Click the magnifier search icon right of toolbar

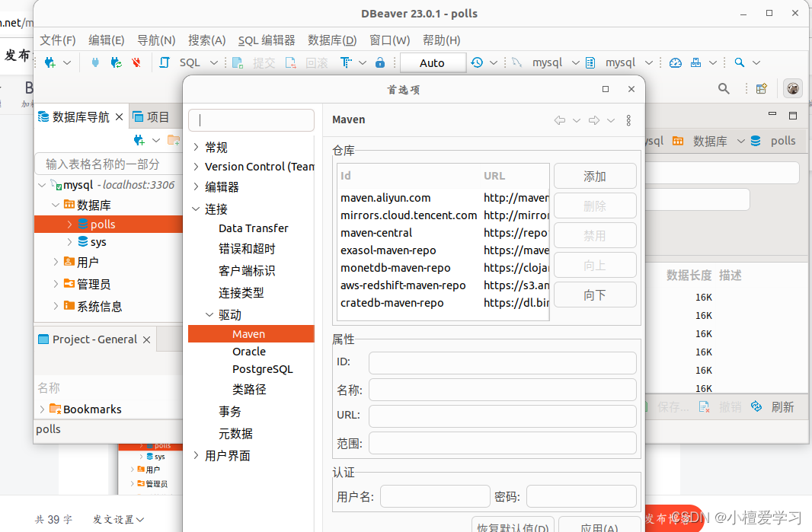coord(724,88)
